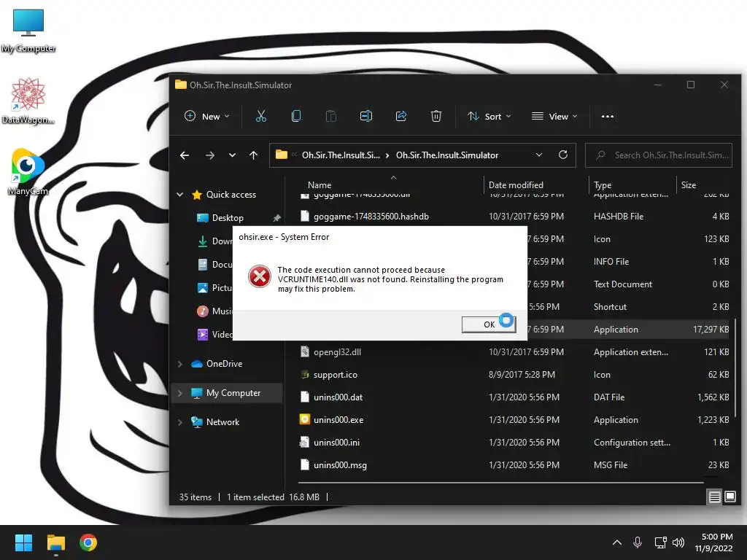
Task: Refresh the folder view
Action: [x=563, y=155]
